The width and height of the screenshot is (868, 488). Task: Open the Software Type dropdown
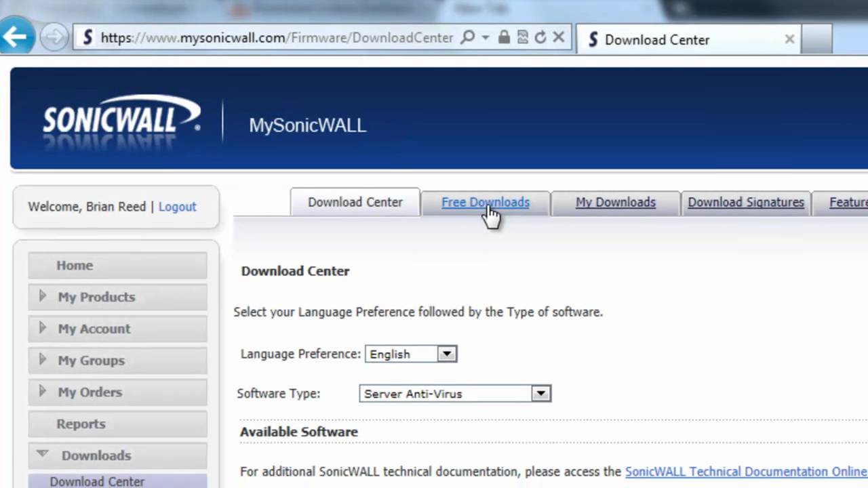pyautogui.click(x=540, y=393)
